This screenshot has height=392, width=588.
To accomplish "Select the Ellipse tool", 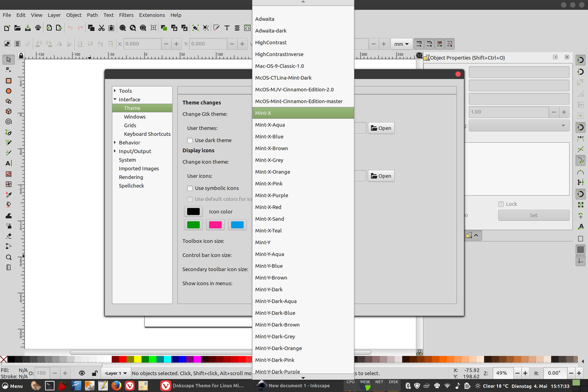I will [x=8, y=91].
